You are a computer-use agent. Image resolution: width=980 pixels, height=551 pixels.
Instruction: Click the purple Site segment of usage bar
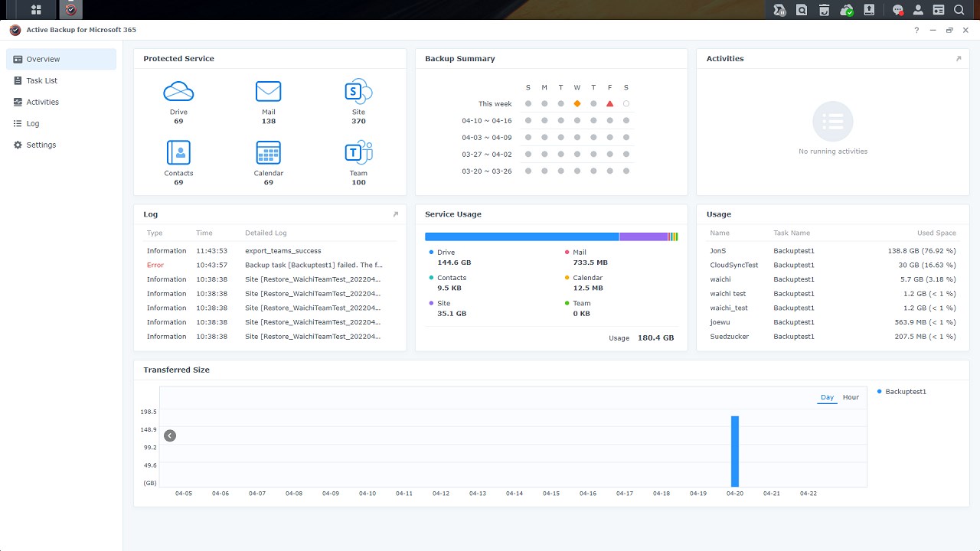[643, 237]
